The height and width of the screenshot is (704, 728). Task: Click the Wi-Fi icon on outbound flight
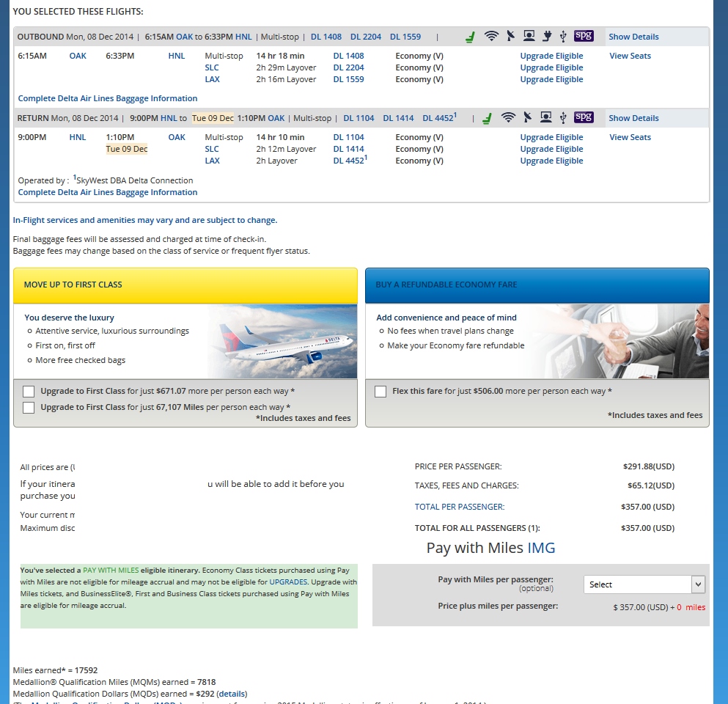coord(491,36)
